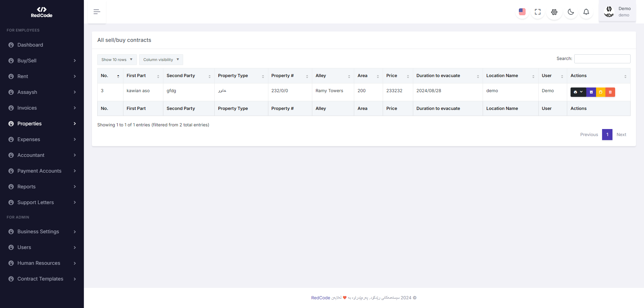Screen dimensions: 644x308
Task: Open the print options dropdown in Actions
Action: pos(578,92)
